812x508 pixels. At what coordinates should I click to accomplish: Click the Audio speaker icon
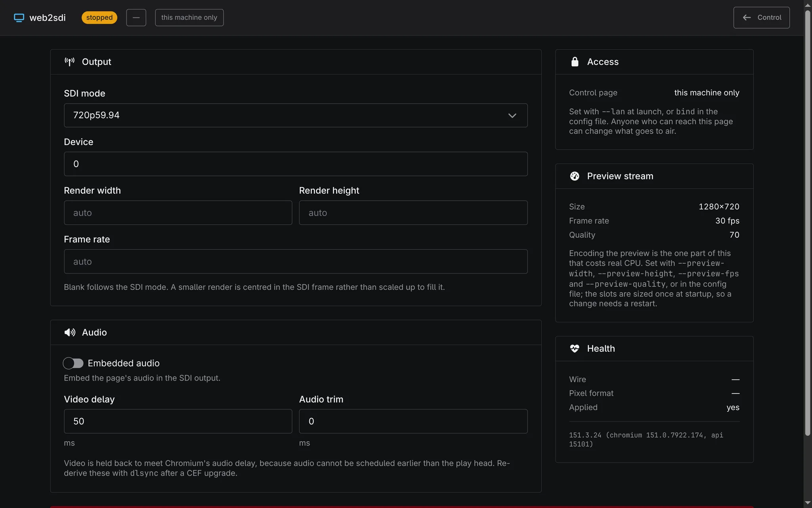coord(70,333)
